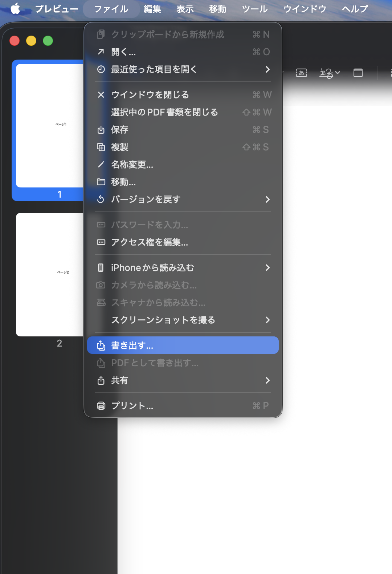The image size is (392, 574).
Task: Expand iPhoneから読み込む submenu
Action: [x=183, y=268]
